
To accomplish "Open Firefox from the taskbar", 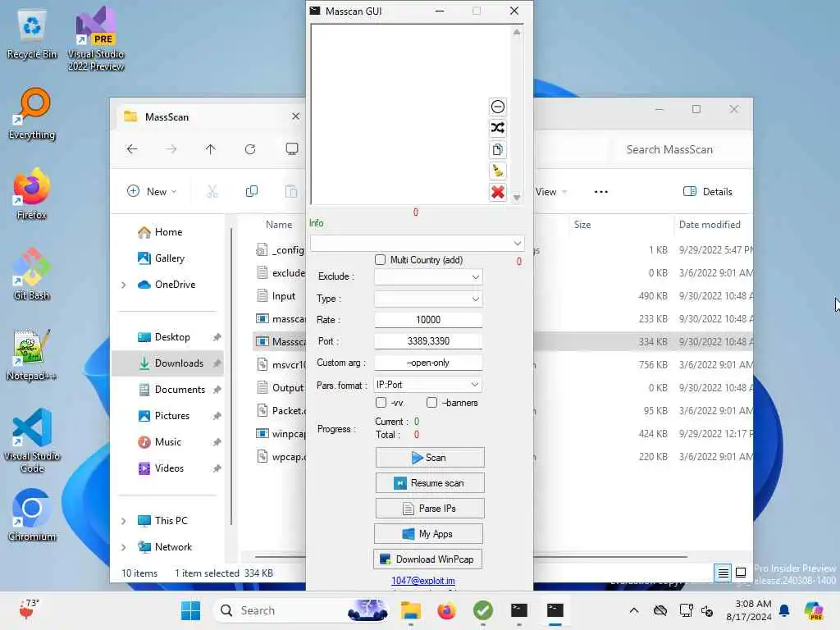I will point(446,610).
